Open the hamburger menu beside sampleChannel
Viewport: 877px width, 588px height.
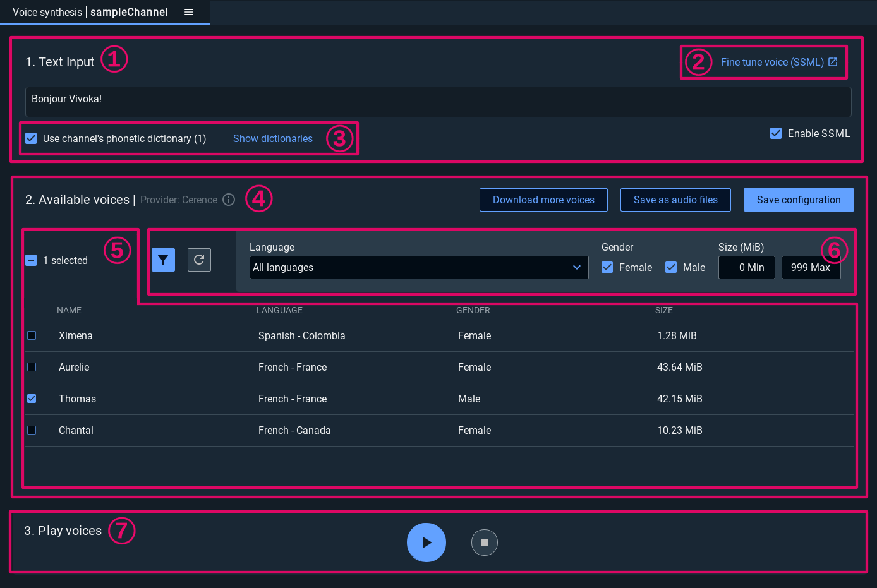click(189, 12)
